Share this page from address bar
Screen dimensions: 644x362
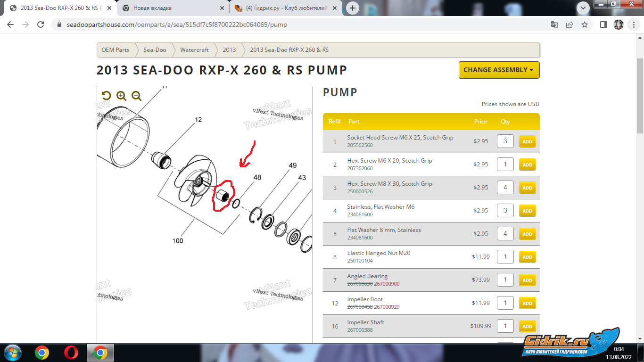pyautogui.click(x=570, y=25)
